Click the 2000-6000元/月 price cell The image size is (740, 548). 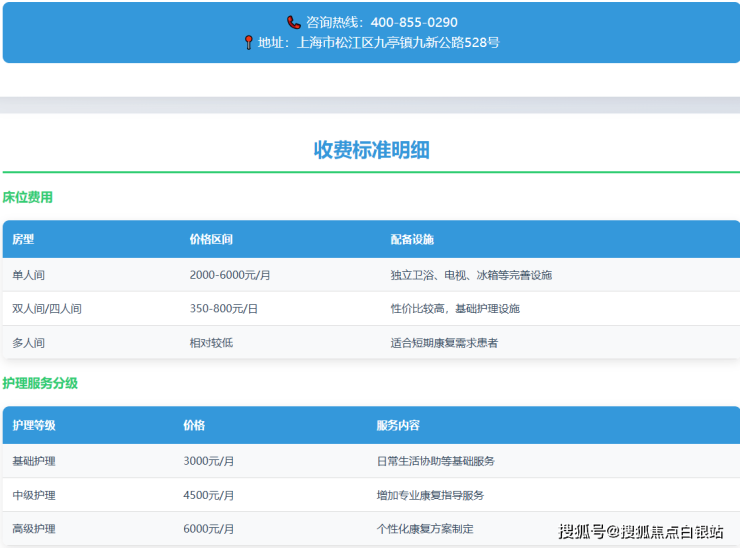(x=230, y=275)
